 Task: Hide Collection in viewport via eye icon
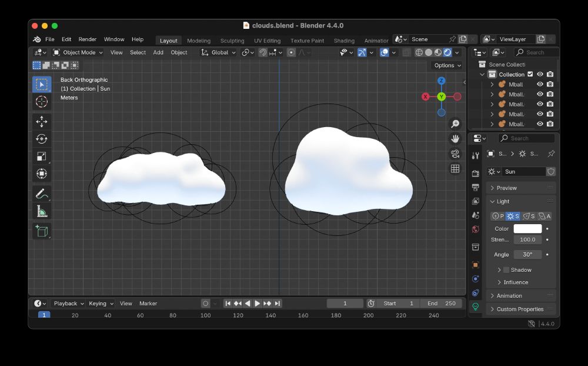pyautogui.click(x=540, y=74)
